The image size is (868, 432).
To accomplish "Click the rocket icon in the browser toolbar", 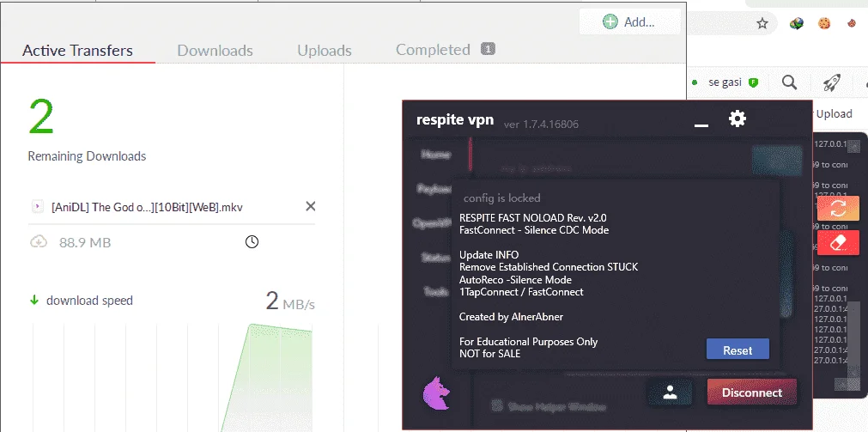I will tap(831, 82).
